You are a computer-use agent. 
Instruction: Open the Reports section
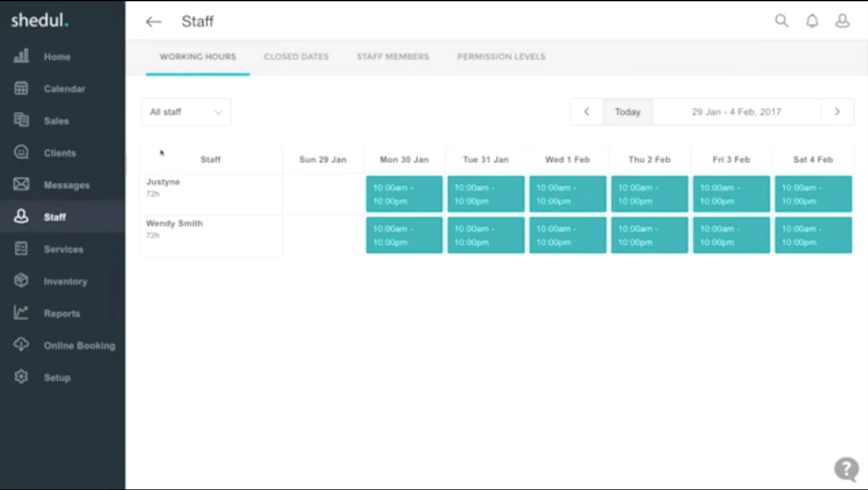62,313
